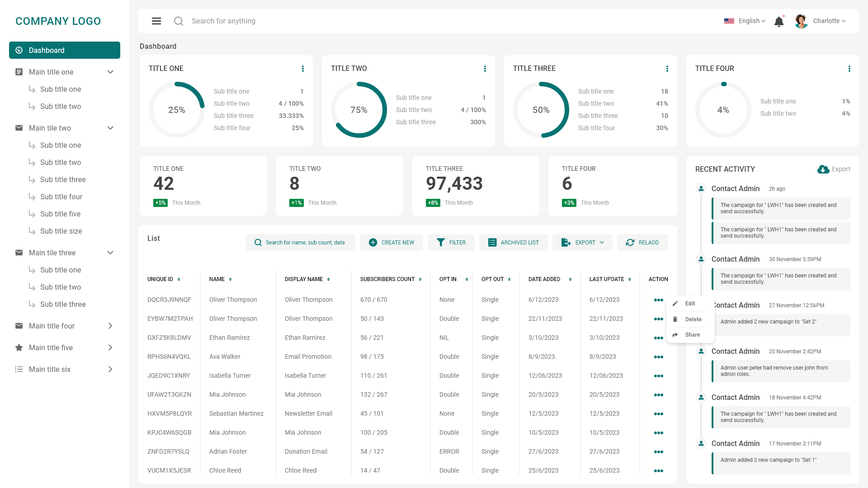
Task: Open Sub title size under Main tile two
Action: point(61,231)
